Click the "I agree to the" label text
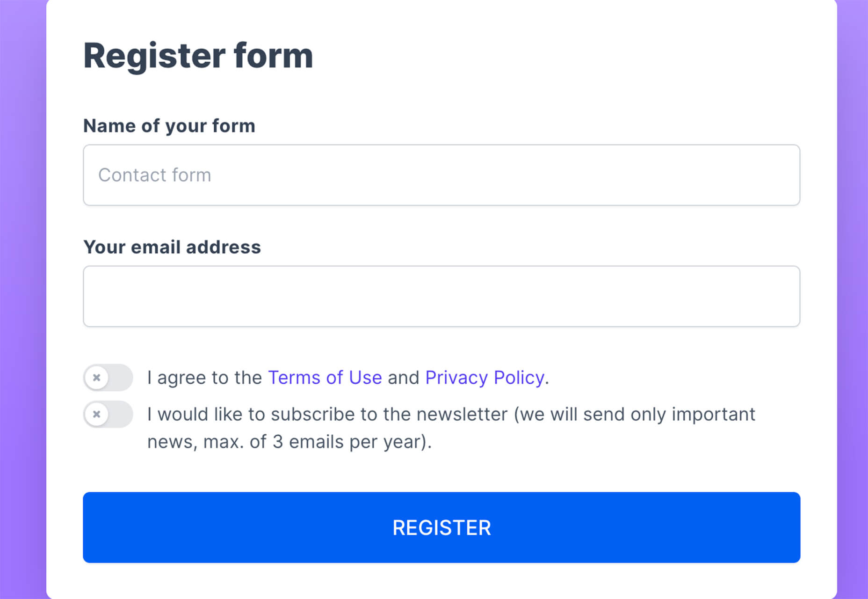Image resolution: width=868 pixels, height=599 pixels. tap(204, 378)
